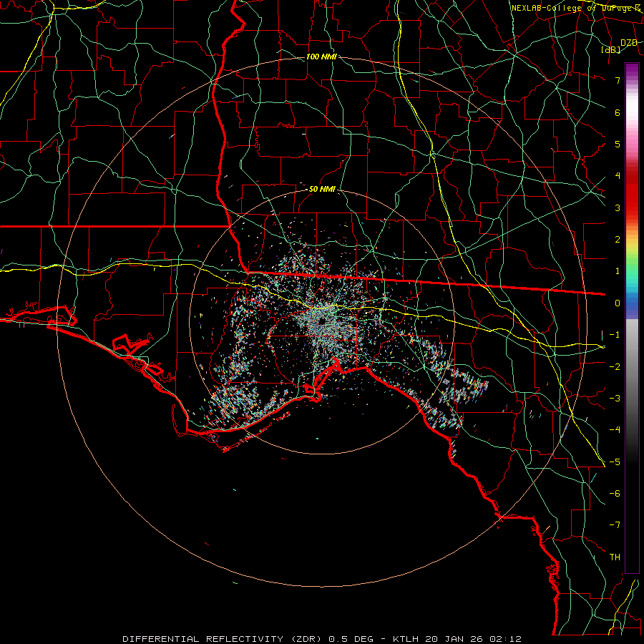644x644 pixels.
Task: Click the 50 NMI range ring label
Action: (x=322, y=189)
